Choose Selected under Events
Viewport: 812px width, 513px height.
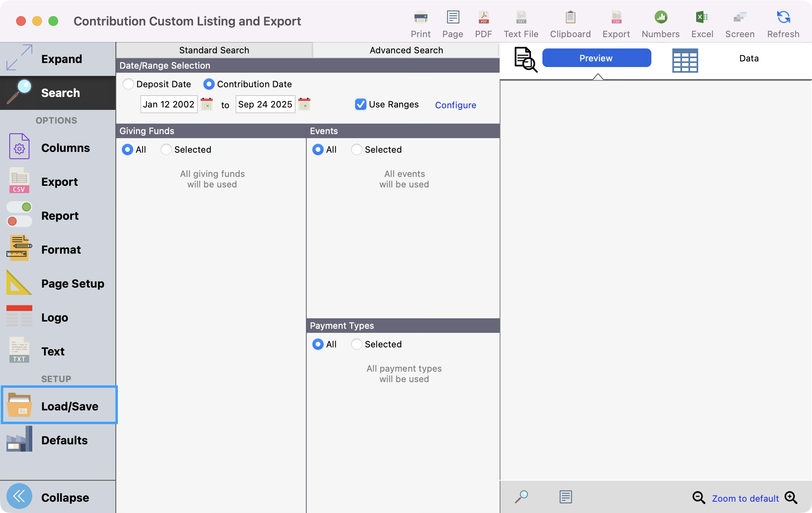(357, 149)
